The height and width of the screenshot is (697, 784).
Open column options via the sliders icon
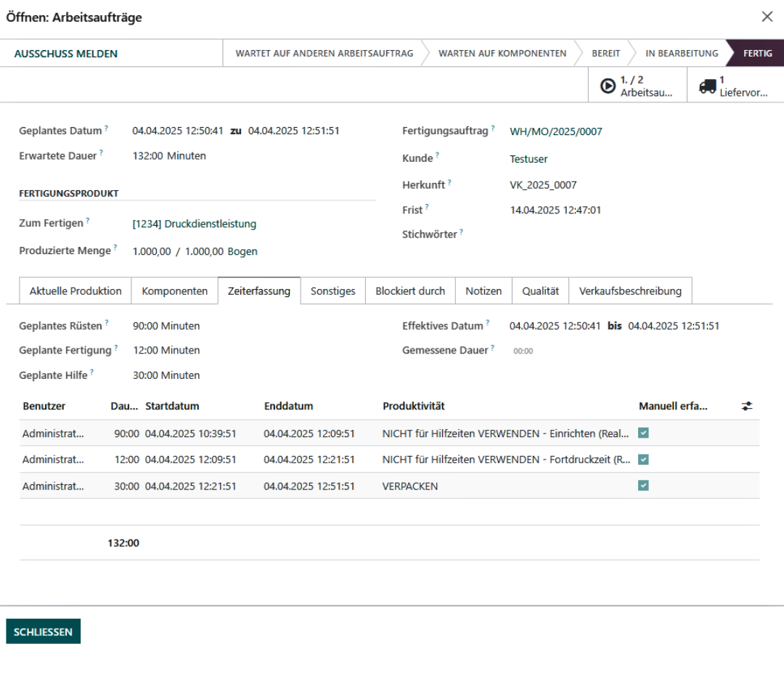coord(747,406)
